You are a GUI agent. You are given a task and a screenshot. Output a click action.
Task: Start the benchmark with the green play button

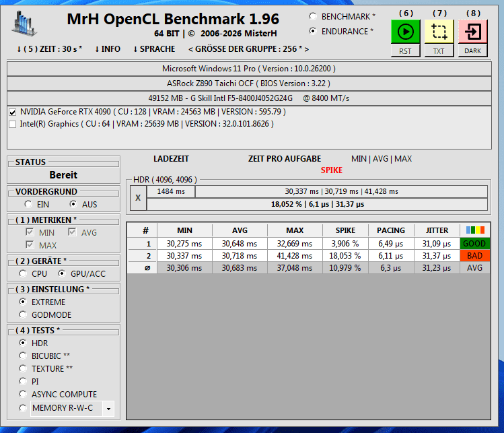coord(405,32)
